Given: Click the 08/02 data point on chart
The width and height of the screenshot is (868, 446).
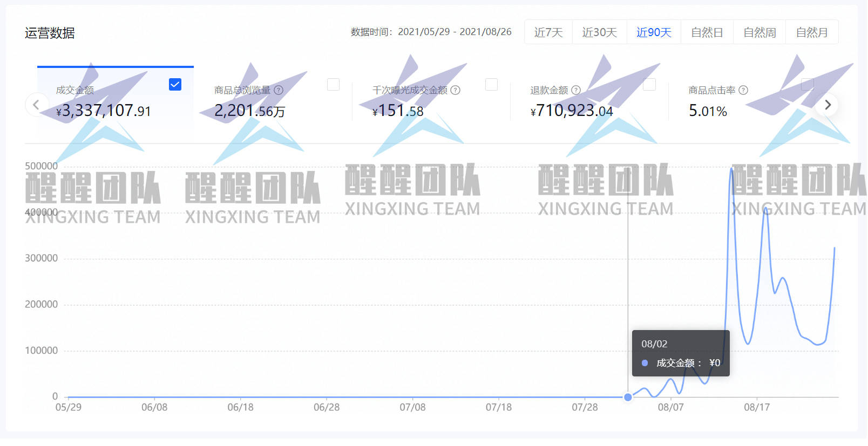Looking at the screenshot, I should click(628, 397).
